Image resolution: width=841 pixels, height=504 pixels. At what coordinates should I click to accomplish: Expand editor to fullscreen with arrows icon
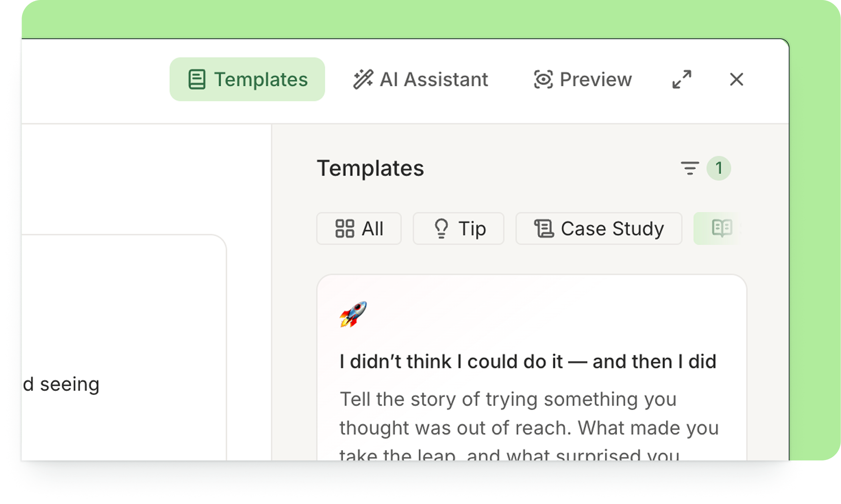pyautogui.click(x=682, y=79)
